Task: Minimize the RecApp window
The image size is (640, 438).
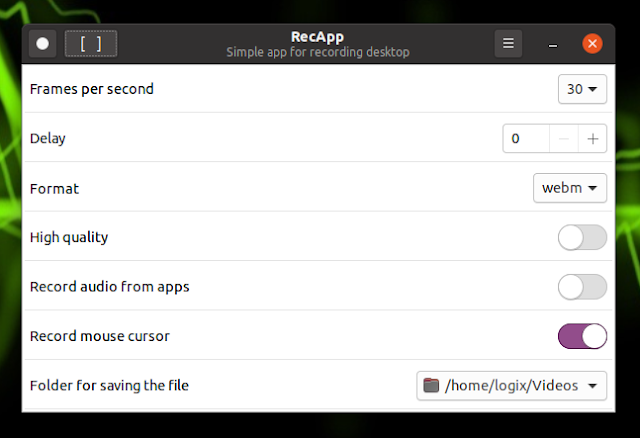Action: coord(553,44)
